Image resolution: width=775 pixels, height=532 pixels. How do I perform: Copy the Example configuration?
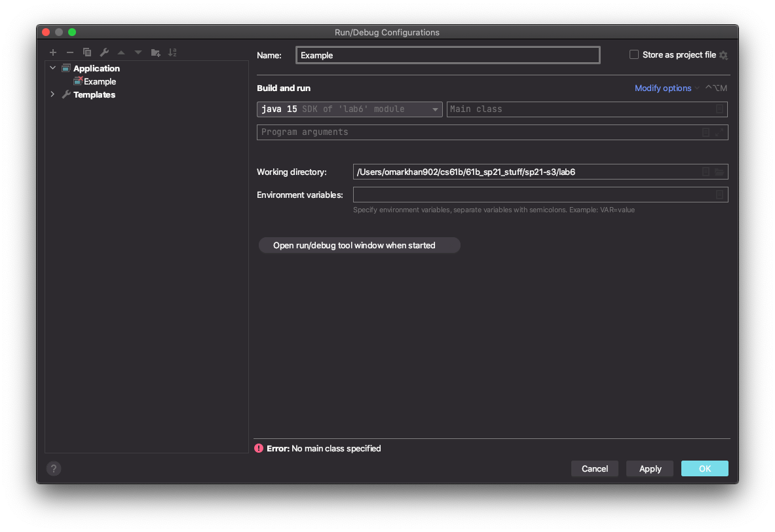coord(87,52)
